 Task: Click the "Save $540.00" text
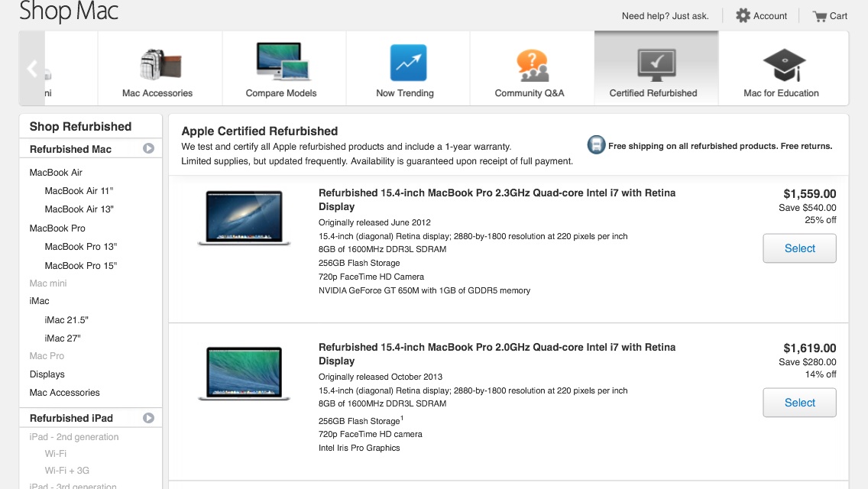click(x=807, y=208)
